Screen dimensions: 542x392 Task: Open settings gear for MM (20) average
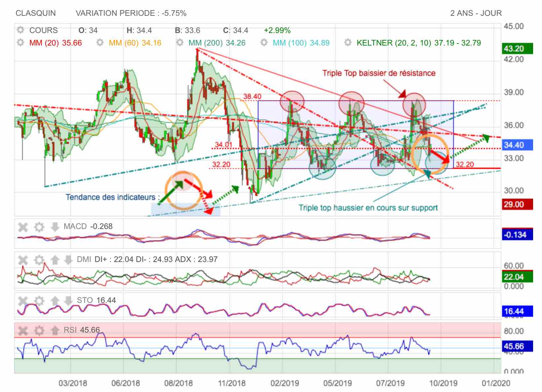coord(20,43)
